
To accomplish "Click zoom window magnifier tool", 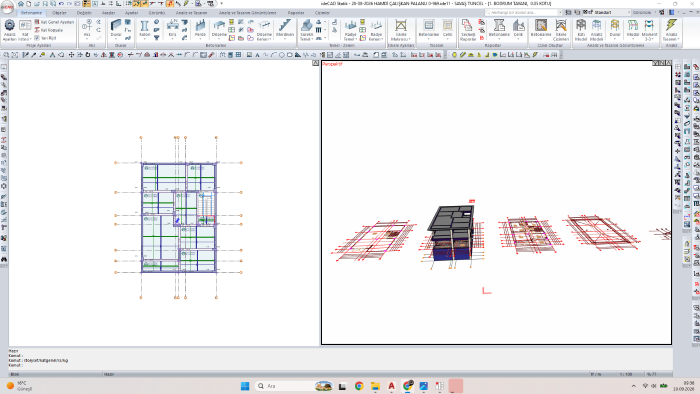I will click(x=6, y=55).
